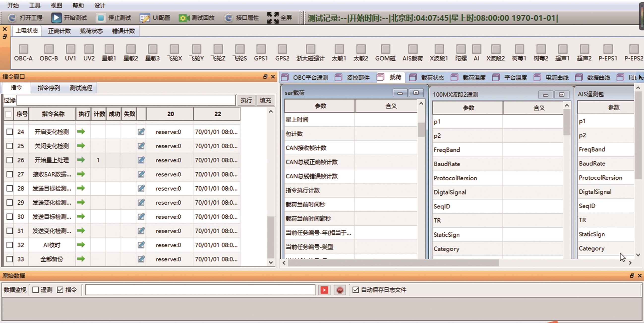Switch to the 正确计数 tab
644x323 pixels.
(59, 31)
